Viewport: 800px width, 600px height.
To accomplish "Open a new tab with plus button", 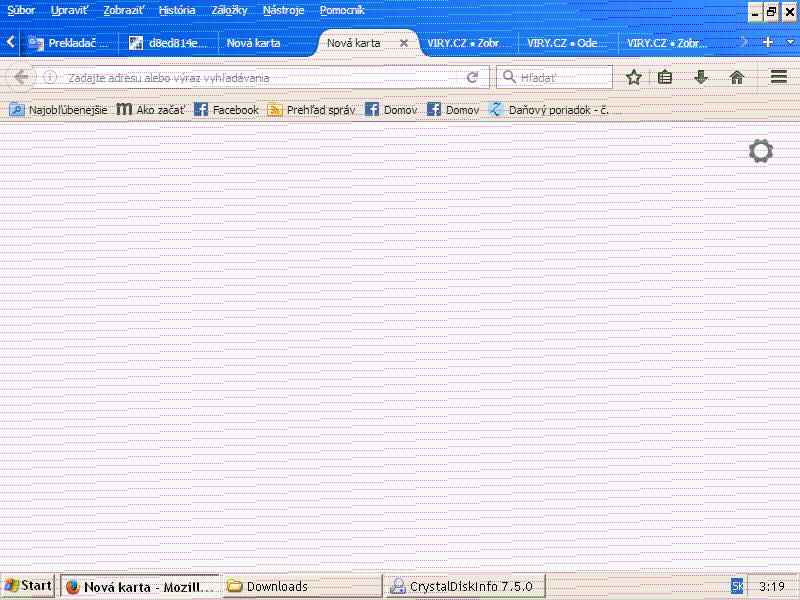I will pyautogui.click(x=768, y=42).
